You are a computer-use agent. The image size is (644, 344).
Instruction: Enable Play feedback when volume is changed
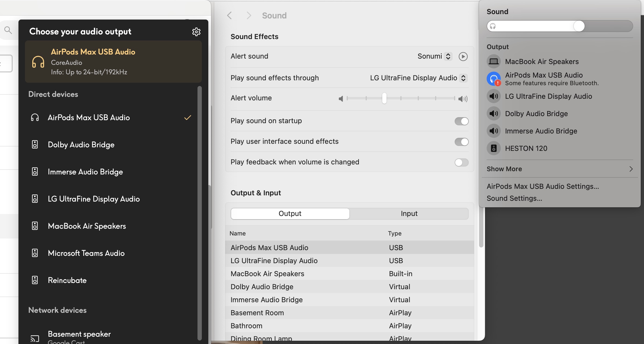(461, 163)
